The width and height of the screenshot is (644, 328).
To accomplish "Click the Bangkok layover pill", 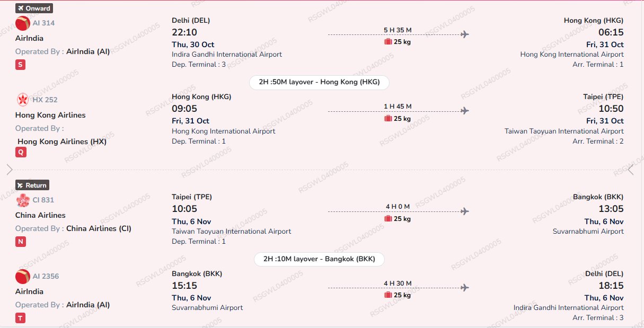I will pos(319,259).
